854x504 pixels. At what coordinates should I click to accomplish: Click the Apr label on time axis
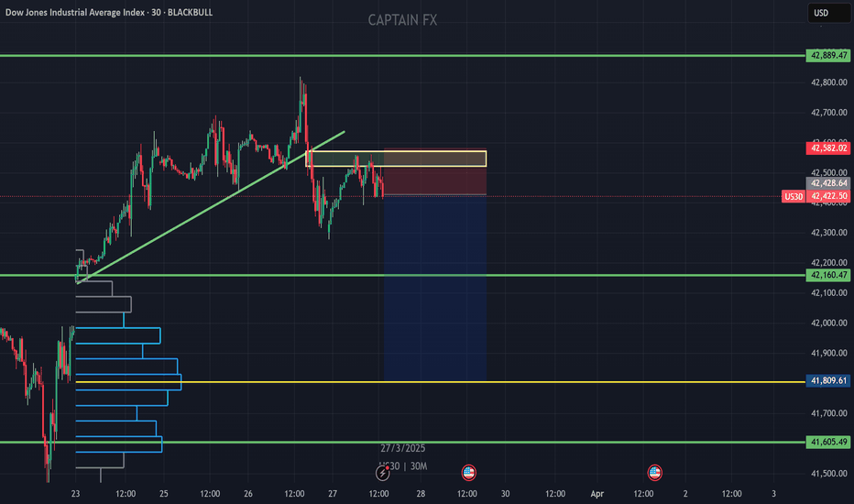click(597, 494)
